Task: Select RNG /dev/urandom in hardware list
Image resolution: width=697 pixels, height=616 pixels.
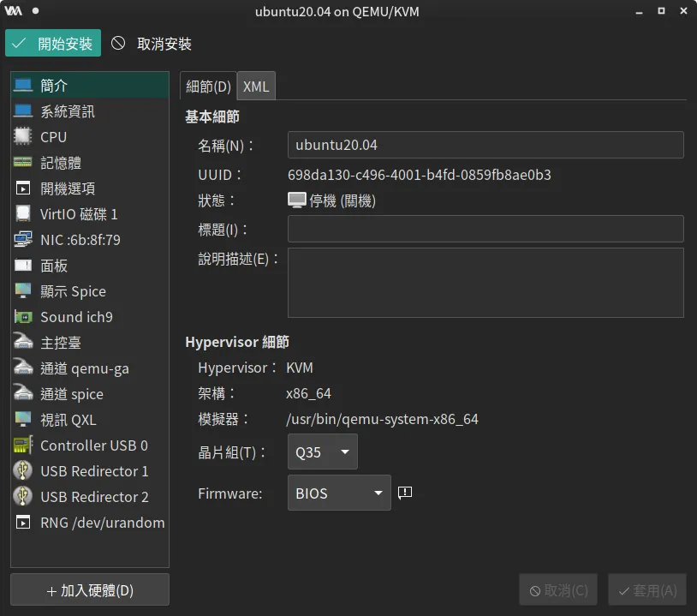Action: [x=90, y=523]
